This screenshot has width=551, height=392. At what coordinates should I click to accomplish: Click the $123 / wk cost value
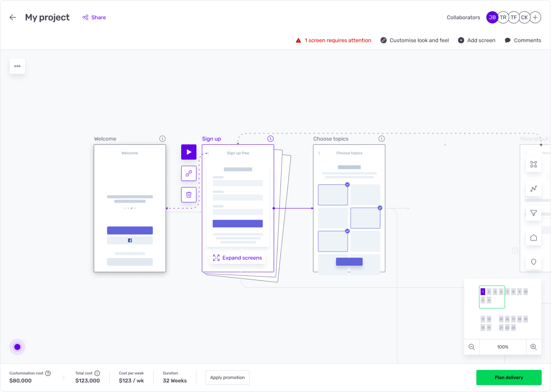click(x=131, y=380)
